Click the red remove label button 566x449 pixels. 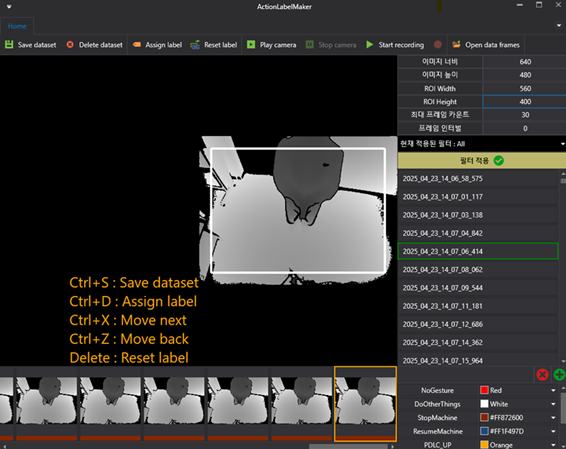coord(542,375)
